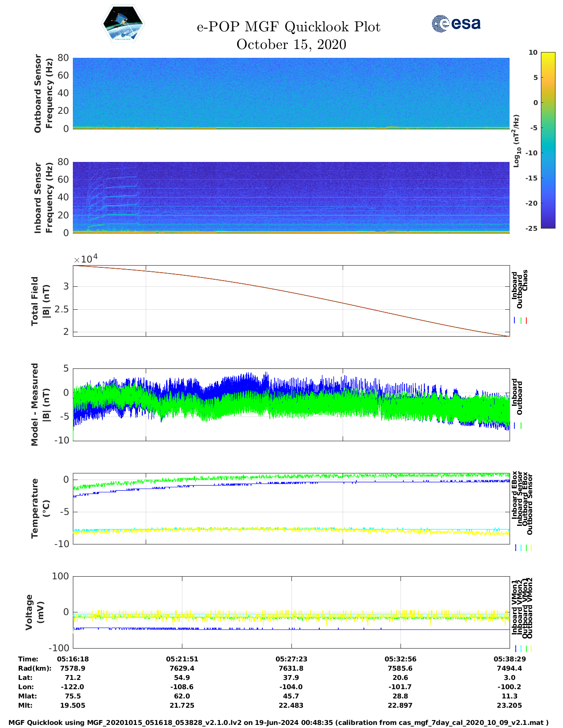Click the ESA logo
Image resolution: width=563 pixels, height=728 pixels.
(x=456, y=23)
